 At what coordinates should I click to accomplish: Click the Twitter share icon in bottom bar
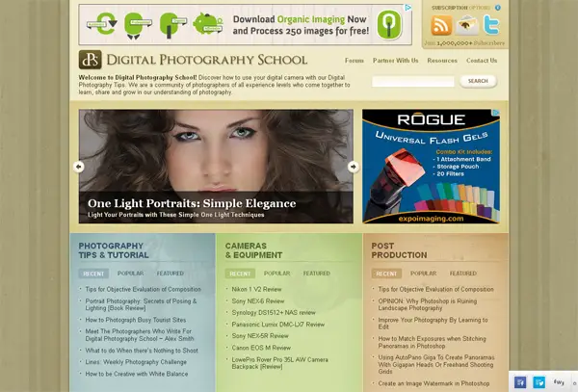pyautogui.click(x=539, y=382)
